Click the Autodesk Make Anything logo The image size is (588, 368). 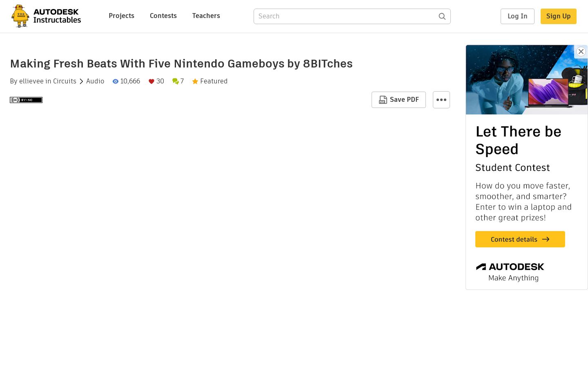pos(510,272)
